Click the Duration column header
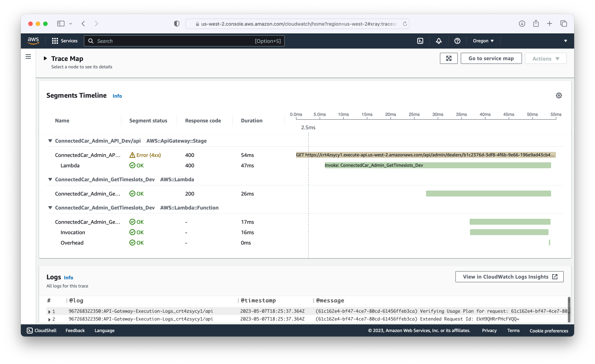 coord(252,121)
